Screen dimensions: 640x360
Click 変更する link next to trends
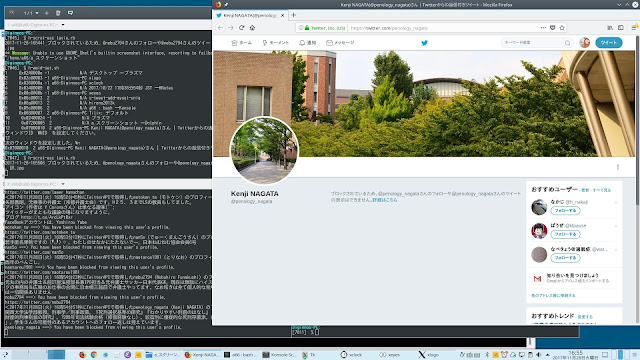click(585, 317)
